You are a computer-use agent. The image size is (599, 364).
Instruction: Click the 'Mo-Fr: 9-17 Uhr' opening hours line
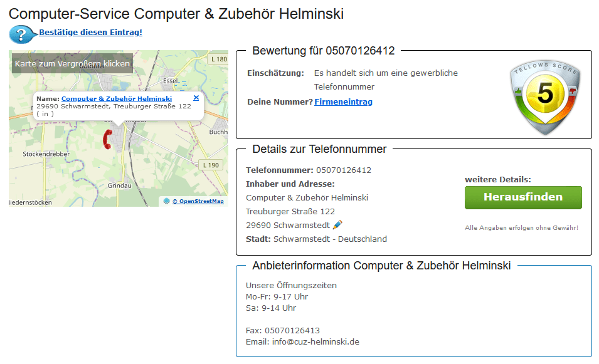coord(277,297)
